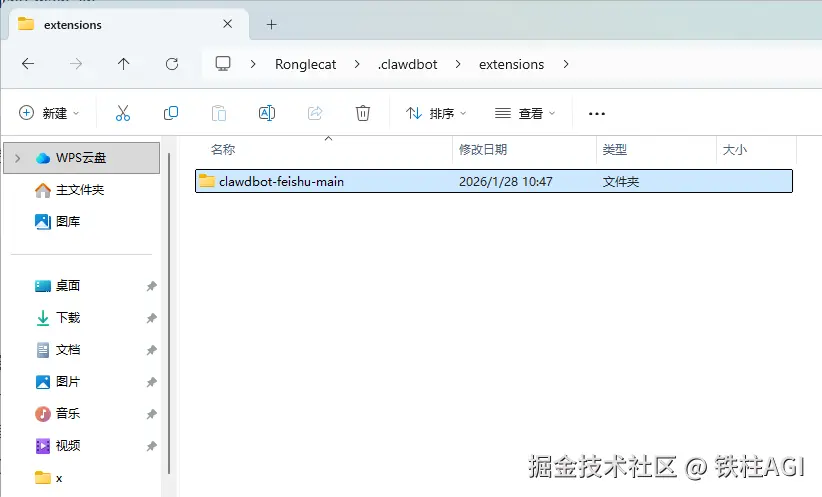
Task: Open a new tab with plus button
Action: coord(271,24)
